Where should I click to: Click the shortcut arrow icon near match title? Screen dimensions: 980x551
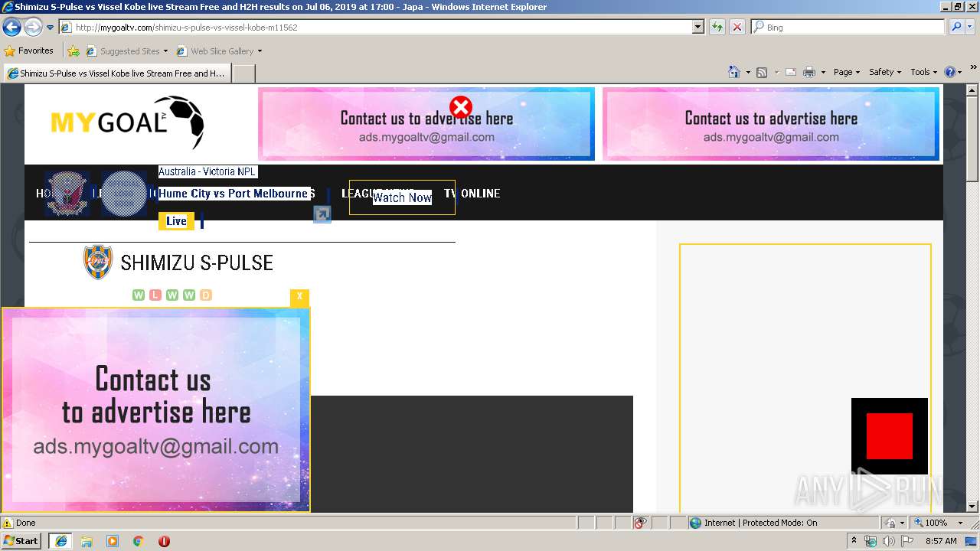pos(322,214)
